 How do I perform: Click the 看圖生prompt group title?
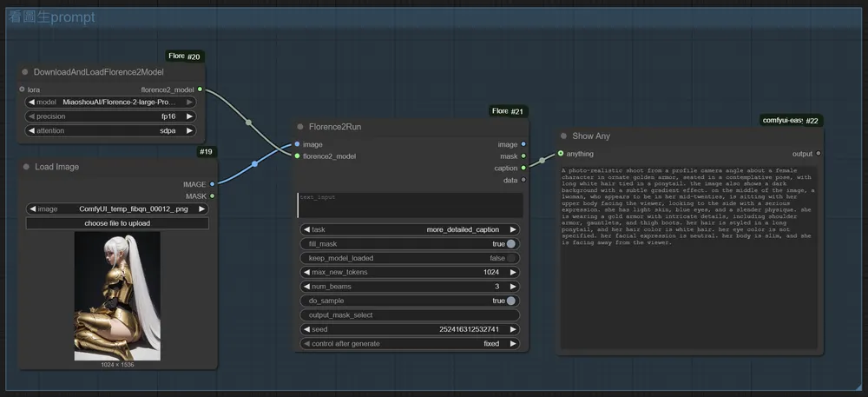(x=52, y=17)
